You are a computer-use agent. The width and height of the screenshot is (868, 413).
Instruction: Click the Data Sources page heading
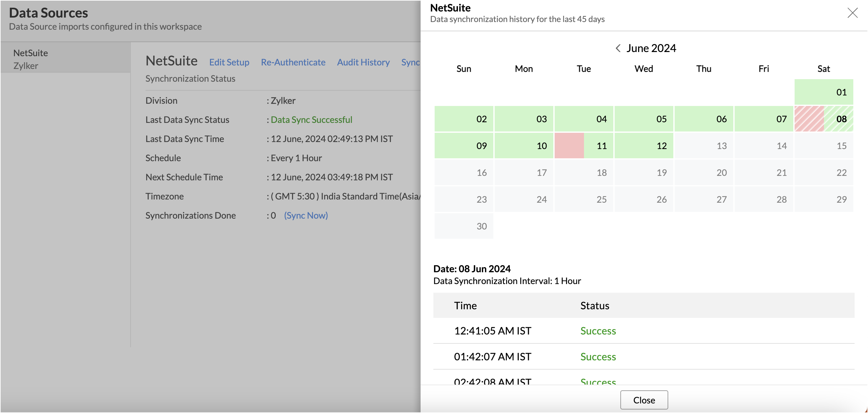click(x=49, y=13)
